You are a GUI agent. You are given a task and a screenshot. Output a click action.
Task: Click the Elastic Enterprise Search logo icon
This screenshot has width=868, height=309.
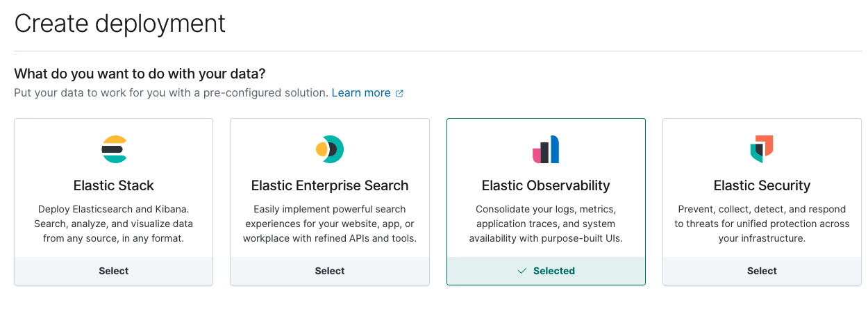[330, 149]
